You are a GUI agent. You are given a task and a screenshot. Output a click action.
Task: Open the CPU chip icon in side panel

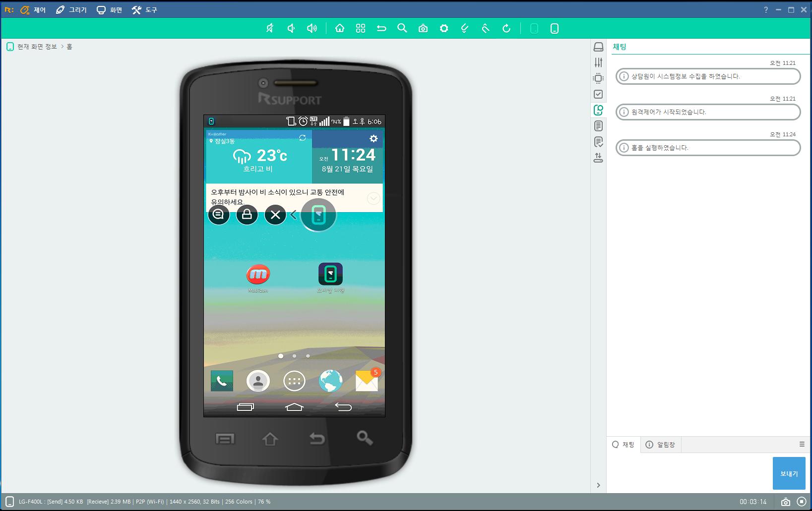(599, 78)
